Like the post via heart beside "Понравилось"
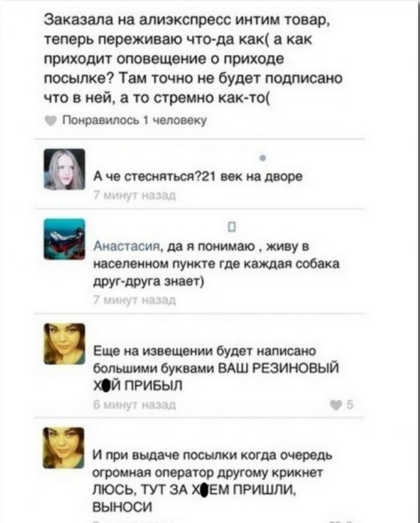Image resolution: width=420 pixels, height=523 pixels. click(50, 121)
